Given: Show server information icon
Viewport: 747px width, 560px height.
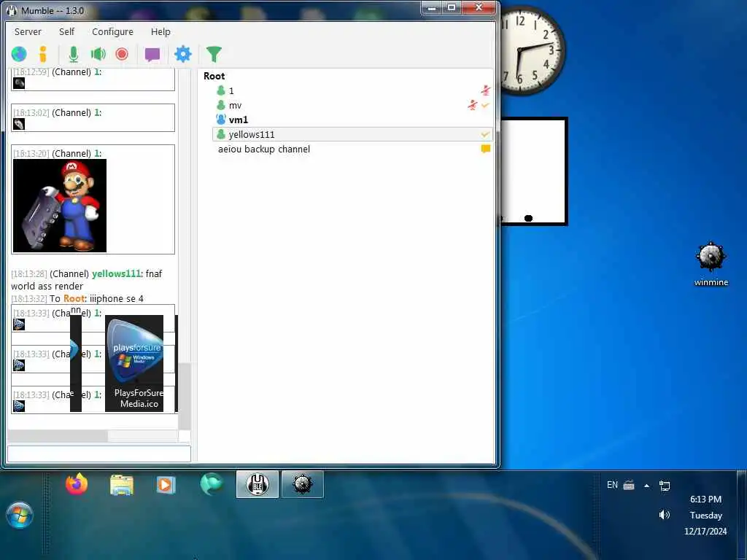Looking at the screenshot, I should (x=43, y=54).
